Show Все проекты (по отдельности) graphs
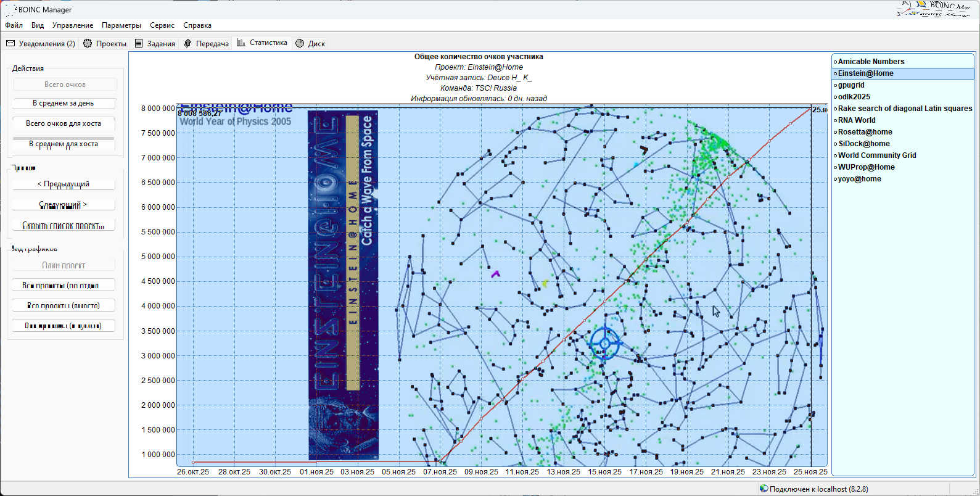 point(64,286)
